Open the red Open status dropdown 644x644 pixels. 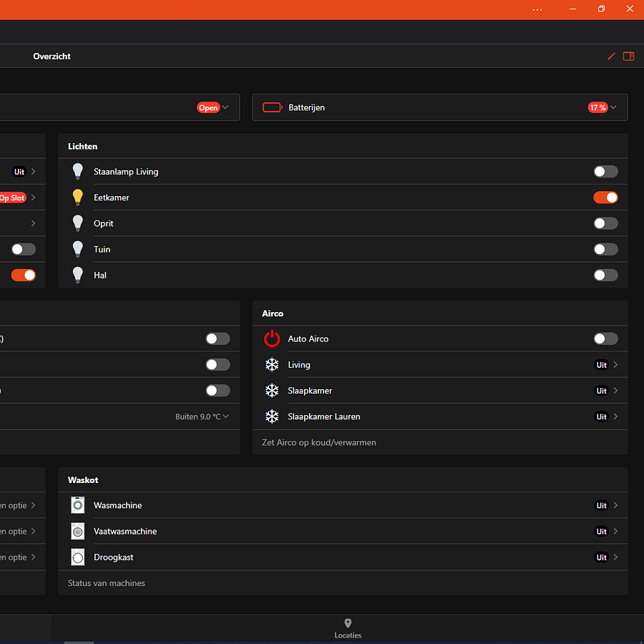(x=208, y=107)
